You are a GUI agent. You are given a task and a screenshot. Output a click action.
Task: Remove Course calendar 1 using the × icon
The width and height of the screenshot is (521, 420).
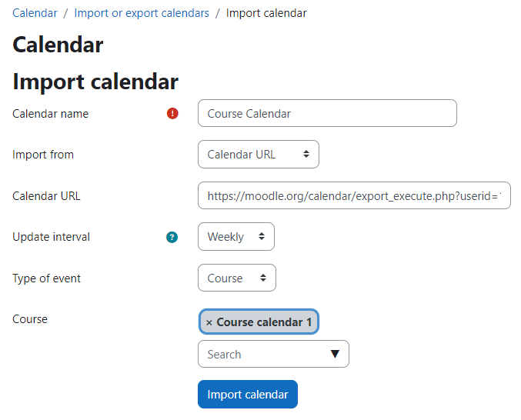click(209, 322)
